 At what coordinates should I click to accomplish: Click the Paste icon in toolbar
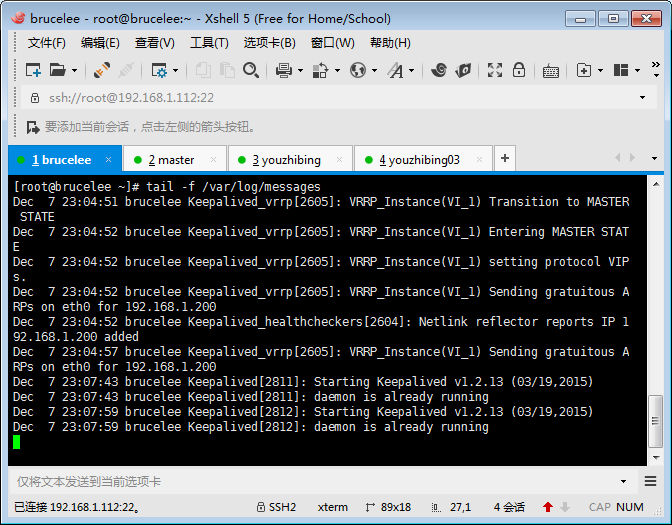pyautogui.click(x=227, y=70)
